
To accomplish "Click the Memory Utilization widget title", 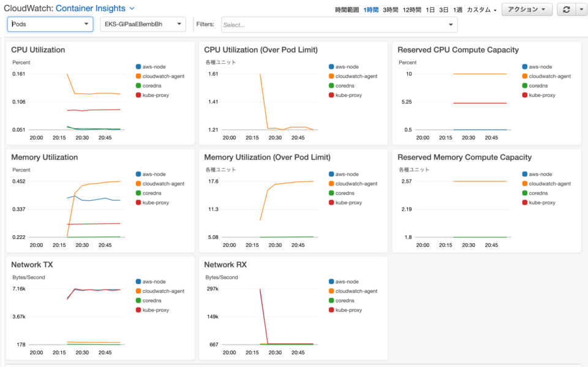I will click(x=45, y=157).
